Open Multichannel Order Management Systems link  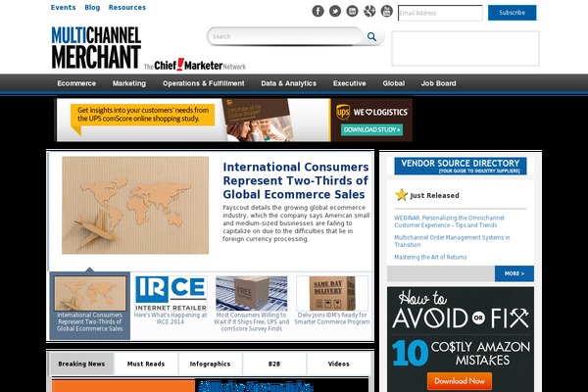click(x=452, y=241)
